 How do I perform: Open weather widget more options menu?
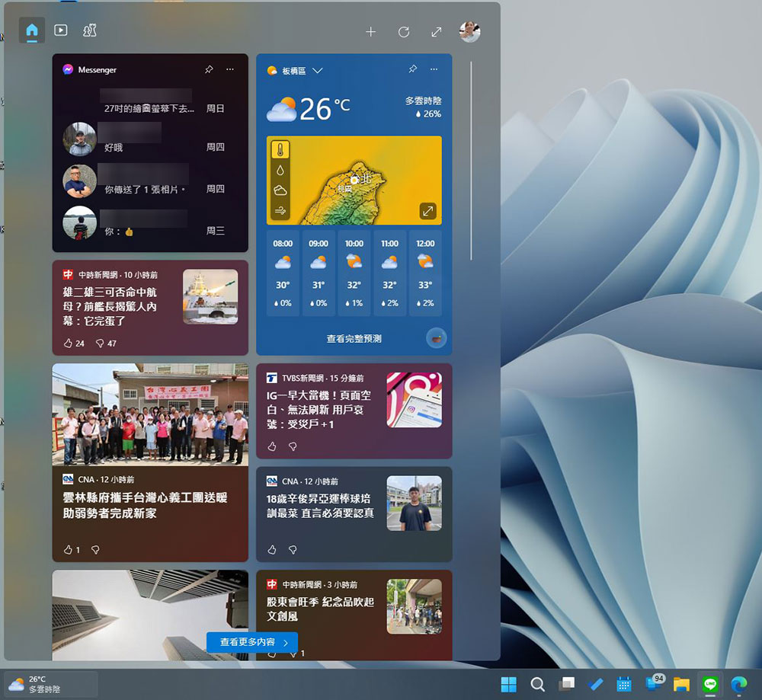click(x=434, y=69)
